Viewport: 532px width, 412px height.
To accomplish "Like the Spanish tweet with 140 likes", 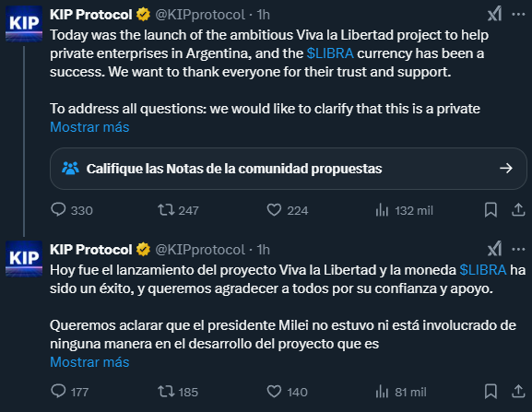I will pyautogui.click(x=287, y=392).
